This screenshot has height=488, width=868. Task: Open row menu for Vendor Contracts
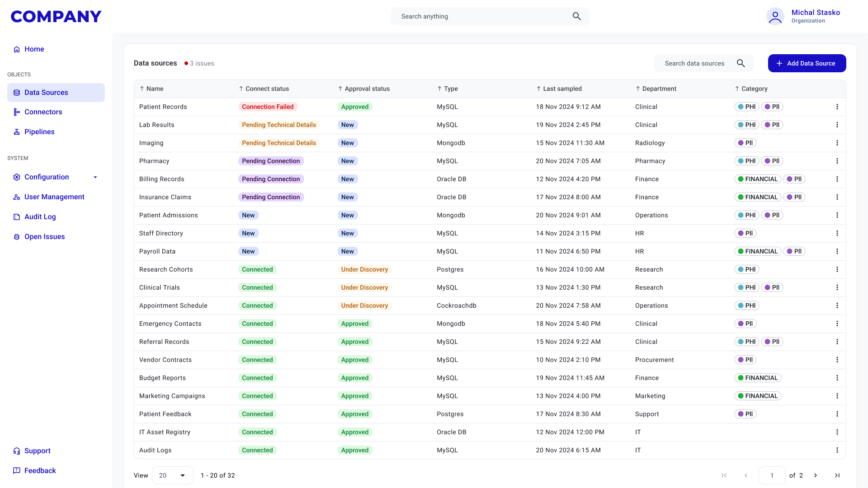click(x=837, y=360)
